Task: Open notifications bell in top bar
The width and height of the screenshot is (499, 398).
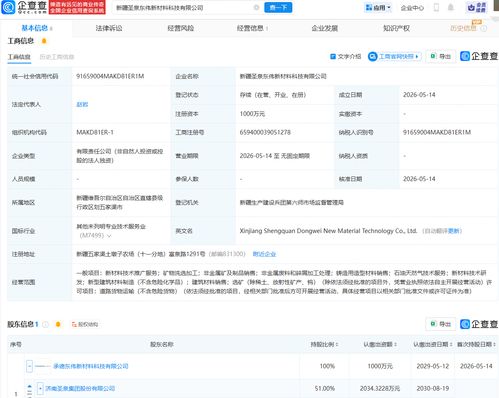Action: 451,7
